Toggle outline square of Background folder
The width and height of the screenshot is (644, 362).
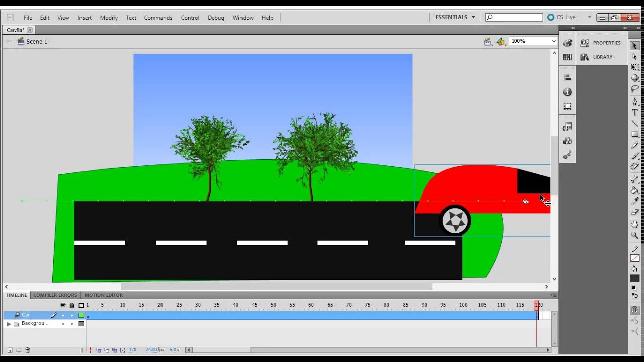(81, 324)
